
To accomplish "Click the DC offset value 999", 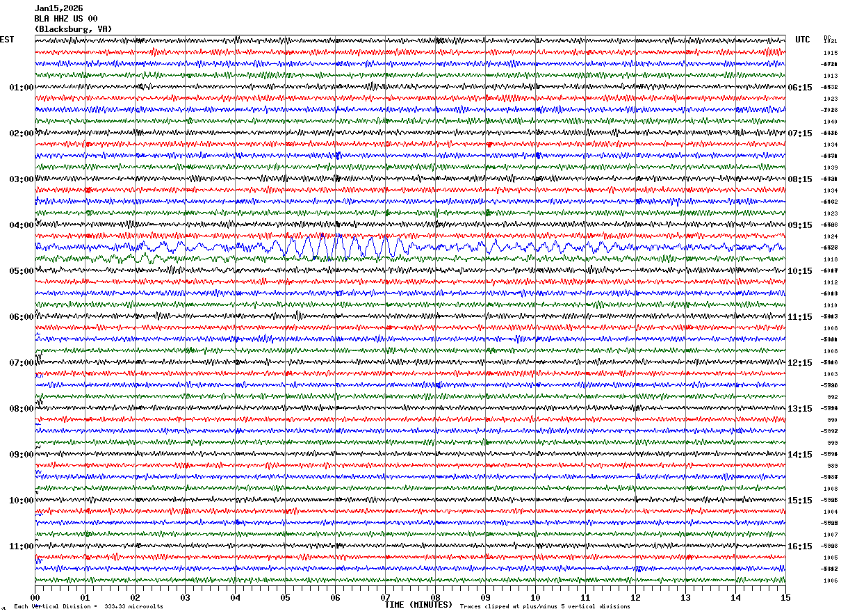I will [x=832, y=443].
